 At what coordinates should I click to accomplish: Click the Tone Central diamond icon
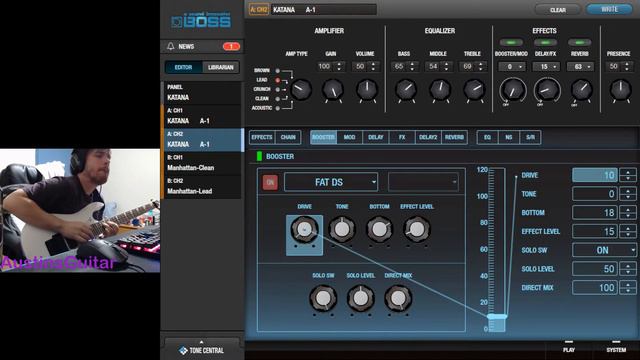point(183,350)
